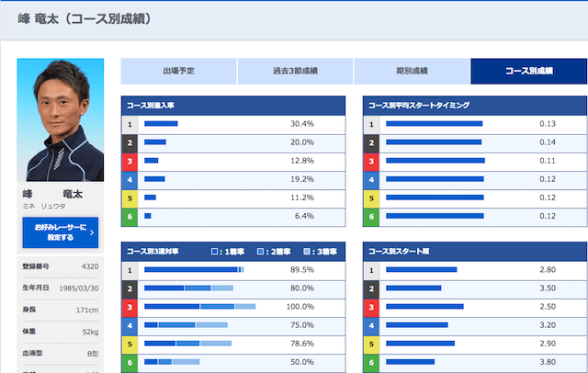Screen dimensions: 588x373
Task: Click the 0.11 start timing value
Action: (x=548, y=161)
